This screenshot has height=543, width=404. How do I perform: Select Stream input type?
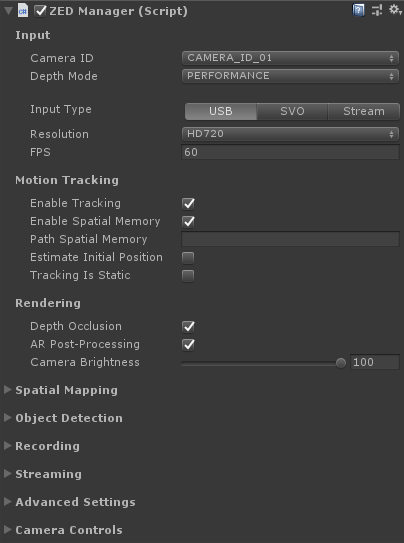point(363,111)
